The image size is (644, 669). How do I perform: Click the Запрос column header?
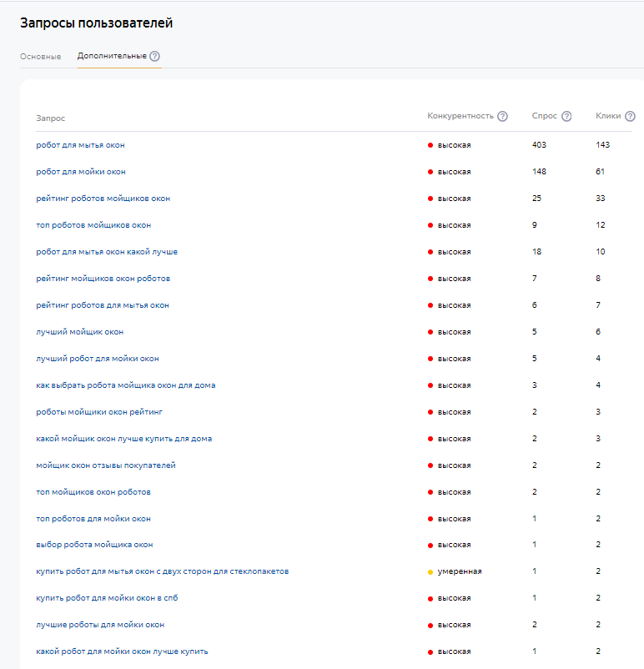50,118
